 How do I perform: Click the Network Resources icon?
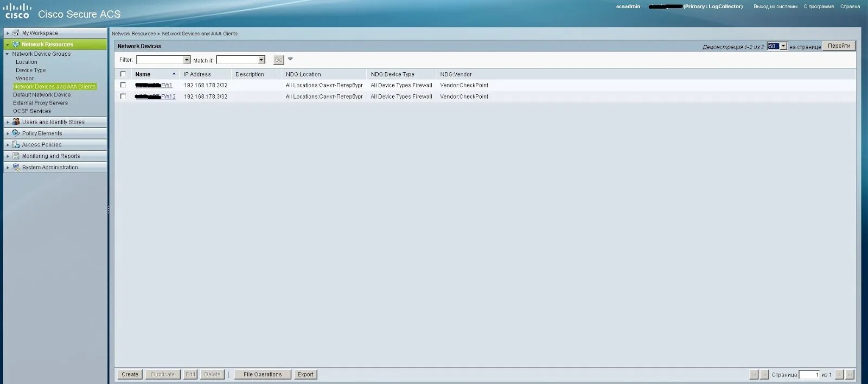point(16,44)
